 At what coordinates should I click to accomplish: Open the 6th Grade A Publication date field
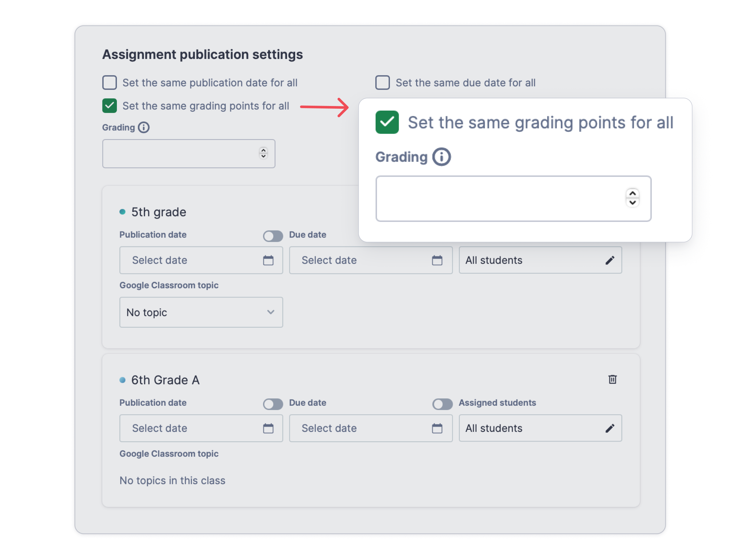[x=201, y=429]
